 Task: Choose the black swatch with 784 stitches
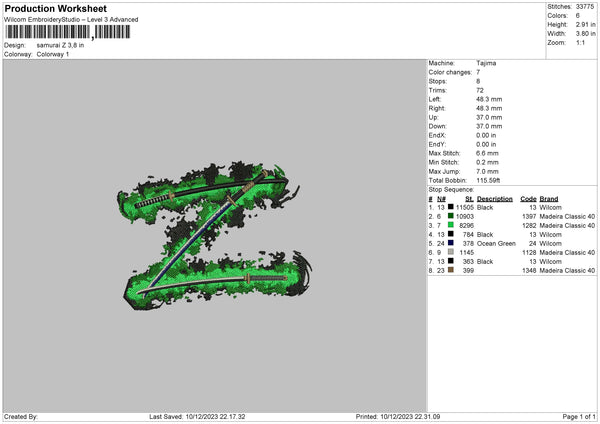(x=451, y=234)
